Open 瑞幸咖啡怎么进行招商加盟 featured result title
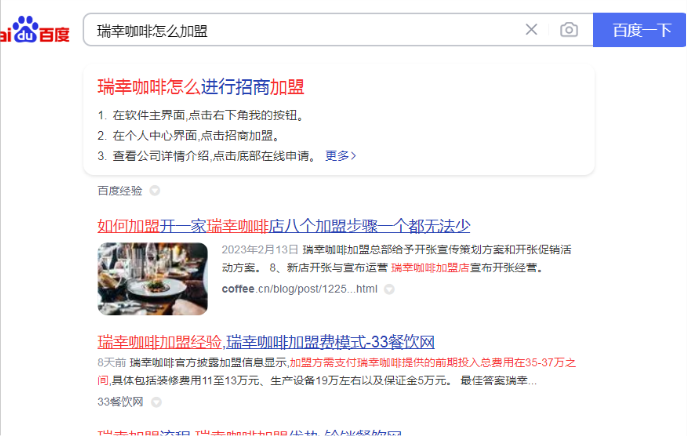 201,87
